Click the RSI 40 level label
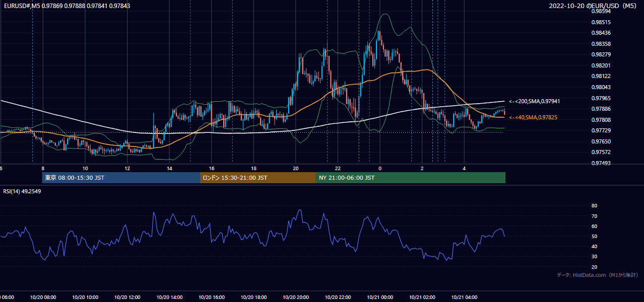The image size is (644, 302). pyautogui.click(x=594, y=246)
